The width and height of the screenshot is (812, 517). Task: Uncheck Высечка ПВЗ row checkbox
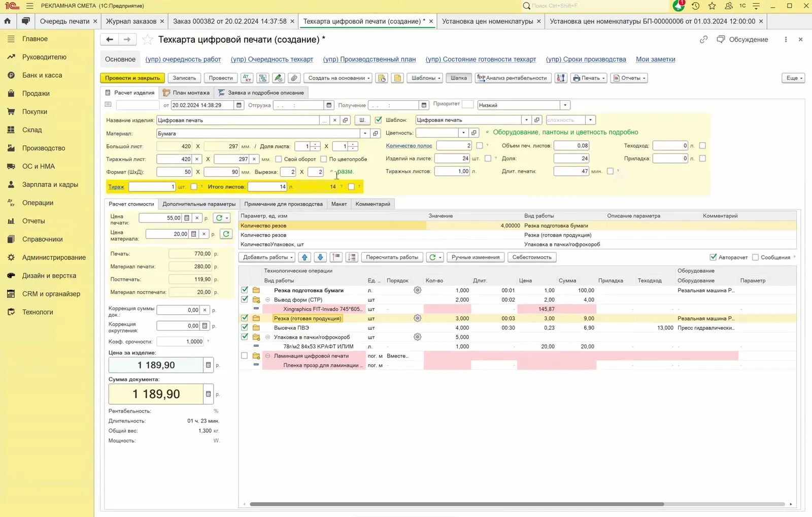(244, 328)
